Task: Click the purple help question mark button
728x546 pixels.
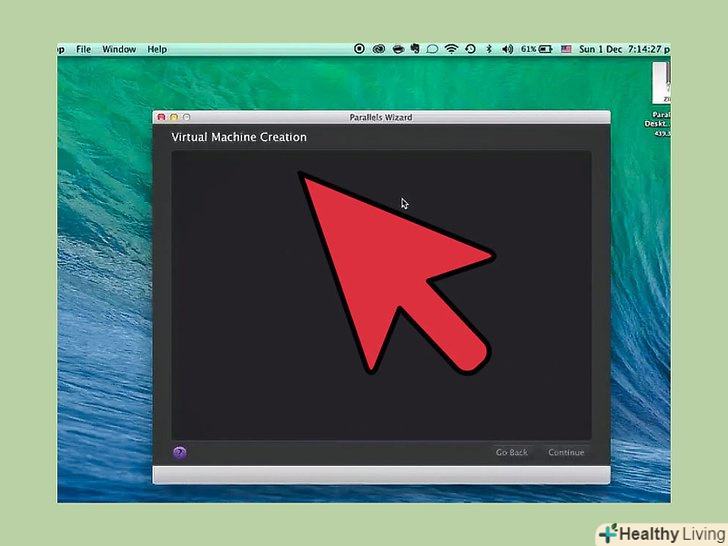Action: [180, 452]
